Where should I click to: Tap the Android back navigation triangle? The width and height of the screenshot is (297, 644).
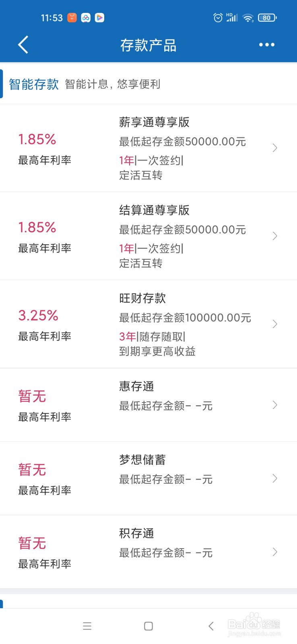(x=211, y=626)
